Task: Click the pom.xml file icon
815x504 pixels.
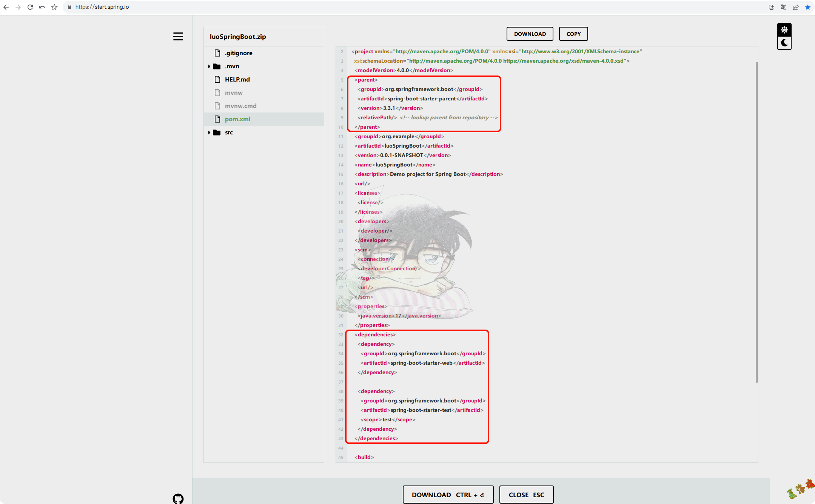Action: click(217, 119)
